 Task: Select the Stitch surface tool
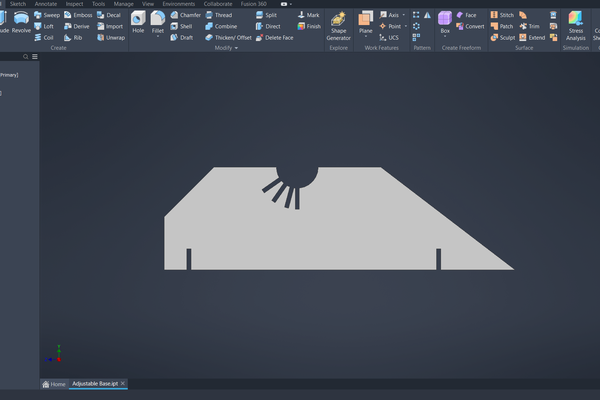[502, 15]
